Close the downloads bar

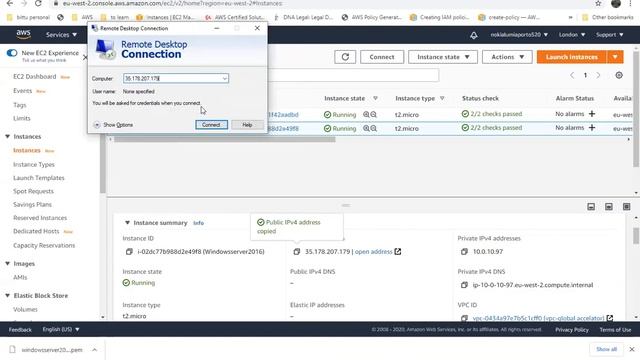click(x=631, y=349)
